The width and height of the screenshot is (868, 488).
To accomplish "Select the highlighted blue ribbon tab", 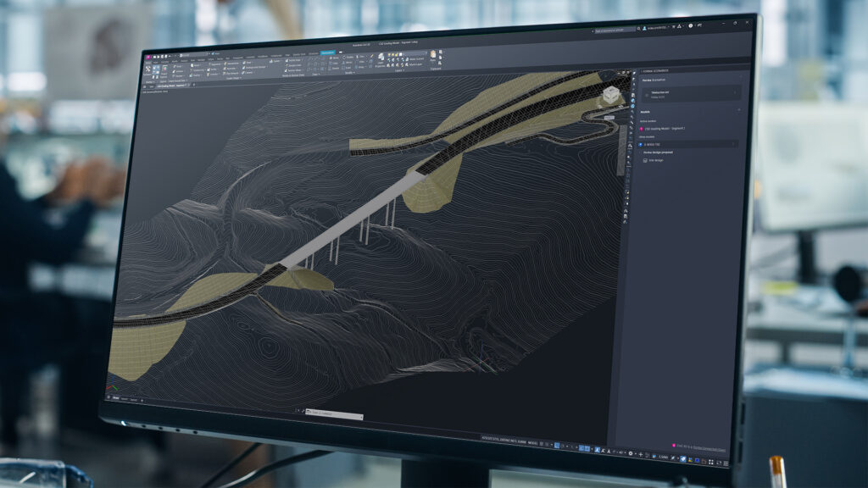I will click(x=328, y=53).
